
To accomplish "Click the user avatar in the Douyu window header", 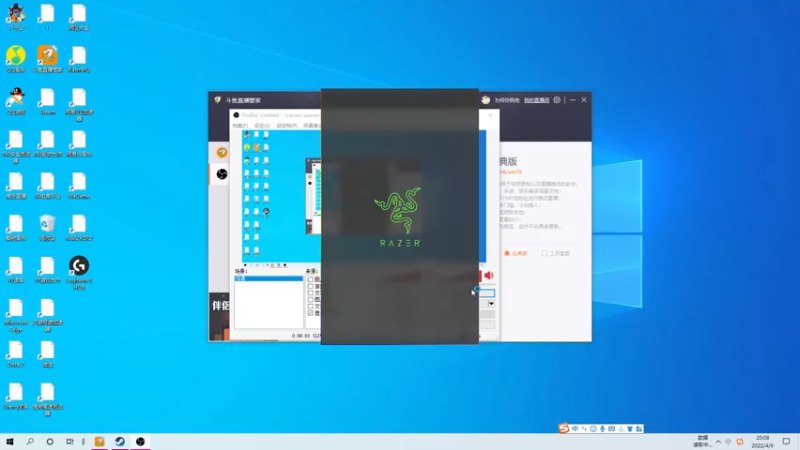I will point(485,100).
